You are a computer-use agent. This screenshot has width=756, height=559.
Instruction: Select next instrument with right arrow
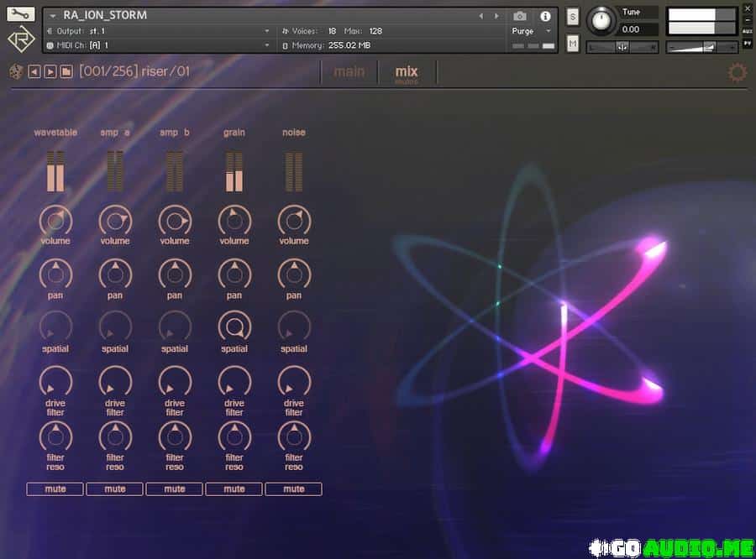496,16
